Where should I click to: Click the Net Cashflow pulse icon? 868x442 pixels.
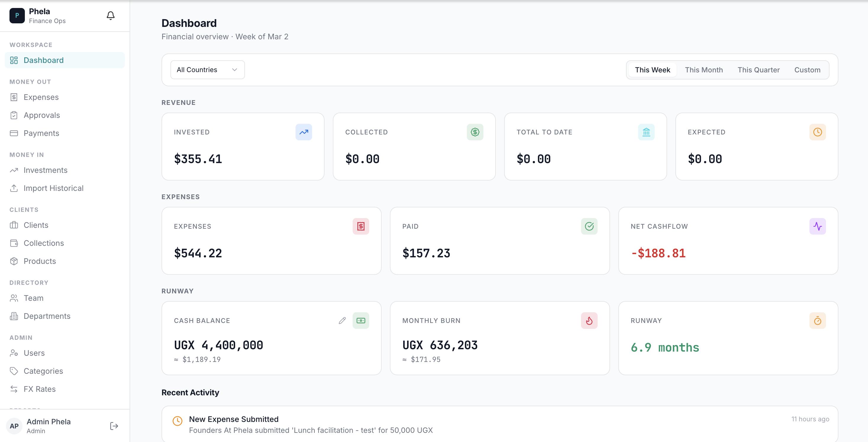(x=817, y=226)
